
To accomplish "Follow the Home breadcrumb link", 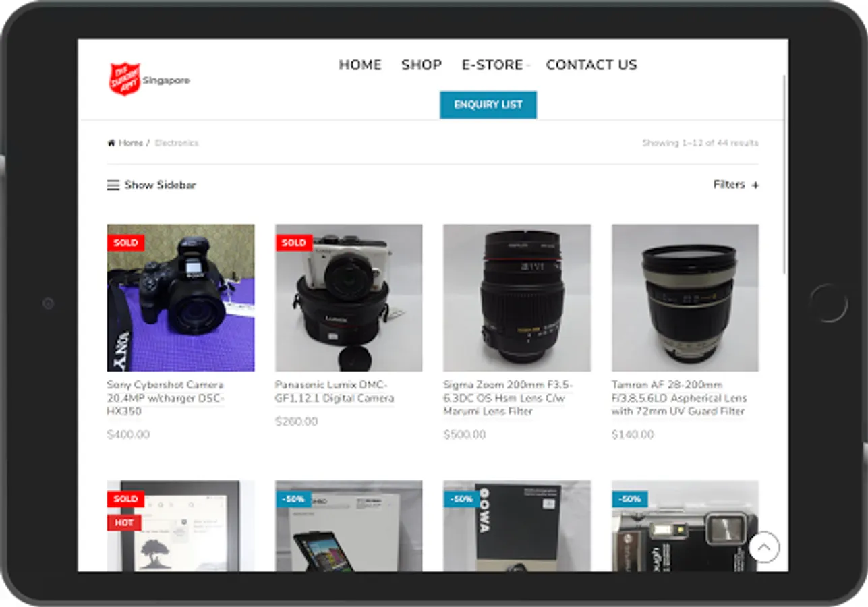I will tap(125, 143).
